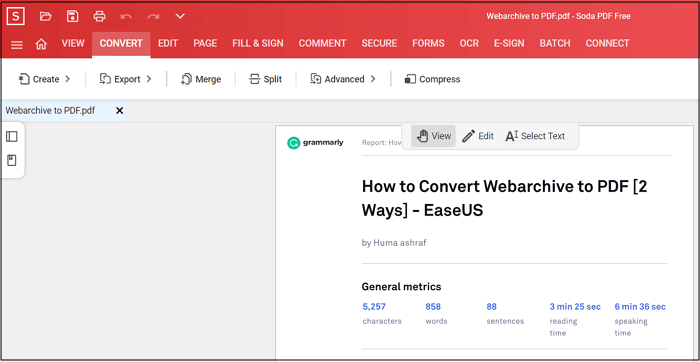The height and width of the screenshot is (362, 700).
Task: Switch to Edit pencil mode
Action: 478,136
